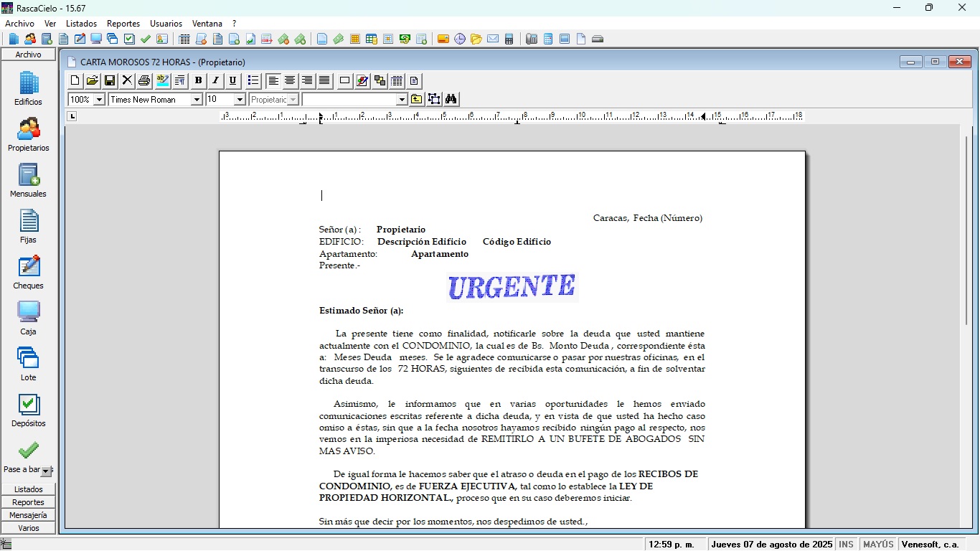Open Propietarios from the left sidebar
The image size is (980, 551).
coord(29,134)
